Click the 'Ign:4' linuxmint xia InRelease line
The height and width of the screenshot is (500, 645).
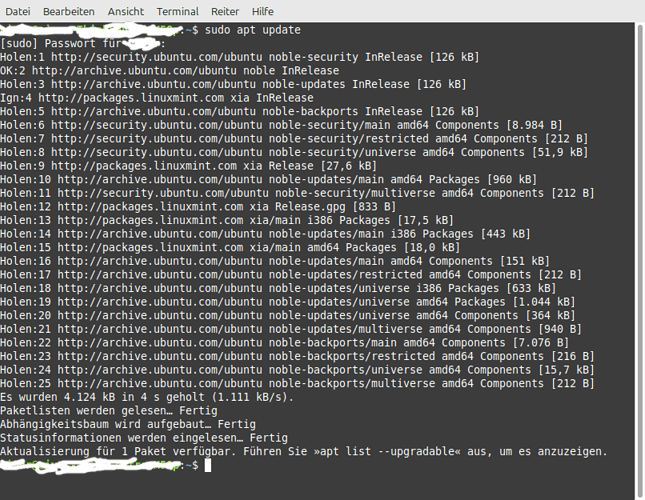(157, 98)
